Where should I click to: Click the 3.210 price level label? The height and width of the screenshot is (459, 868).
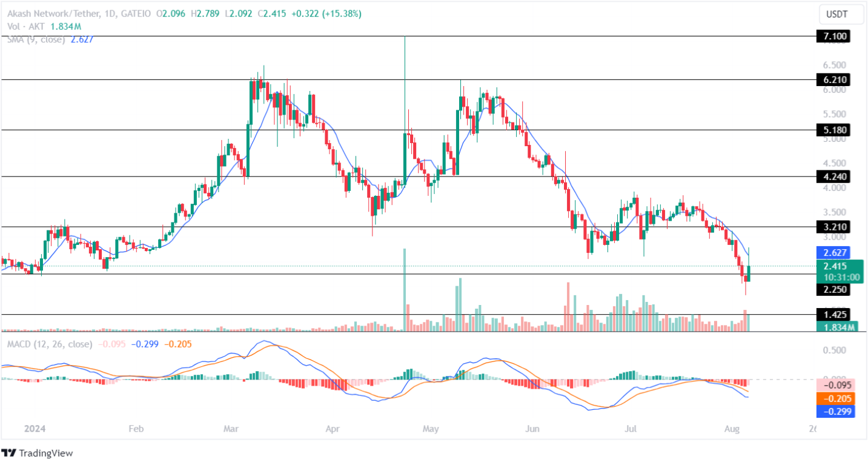[x=832, y=227]
